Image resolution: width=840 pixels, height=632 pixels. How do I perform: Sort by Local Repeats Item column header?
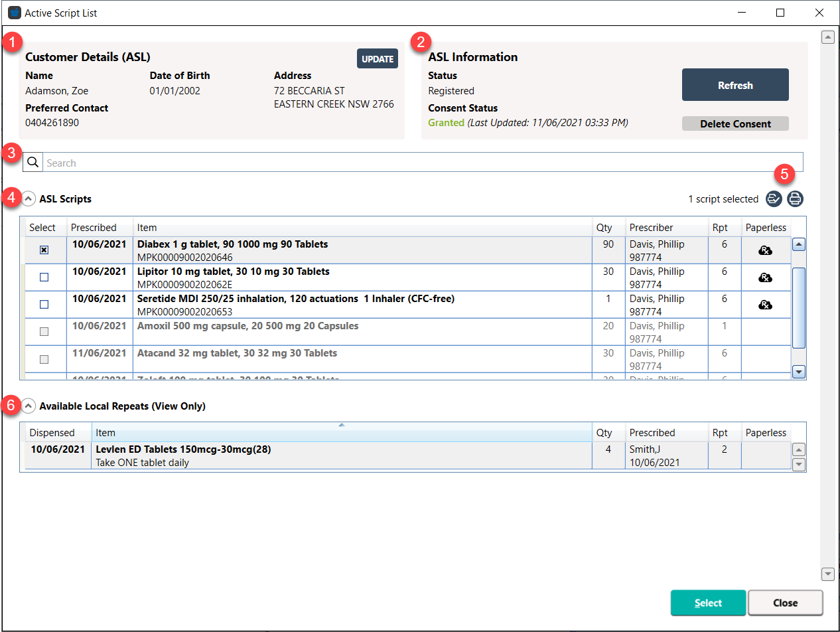[342, 432]
